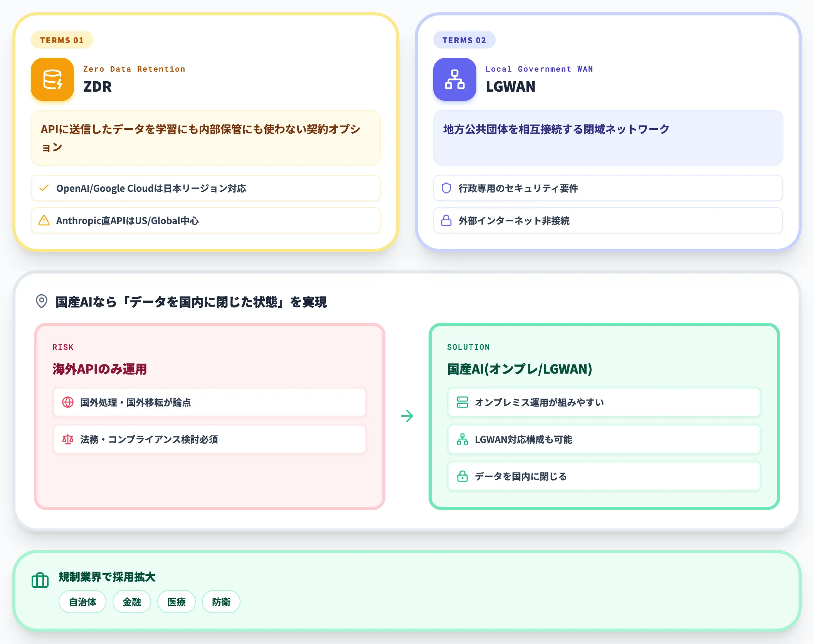Click the SOLUTION label

[469, 347]
